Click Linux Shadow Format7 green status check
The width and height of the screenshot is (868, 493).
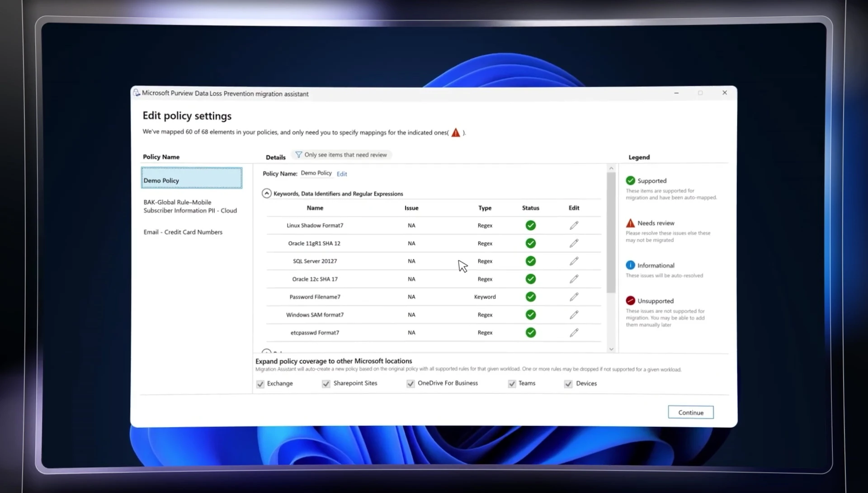point(531,225)
